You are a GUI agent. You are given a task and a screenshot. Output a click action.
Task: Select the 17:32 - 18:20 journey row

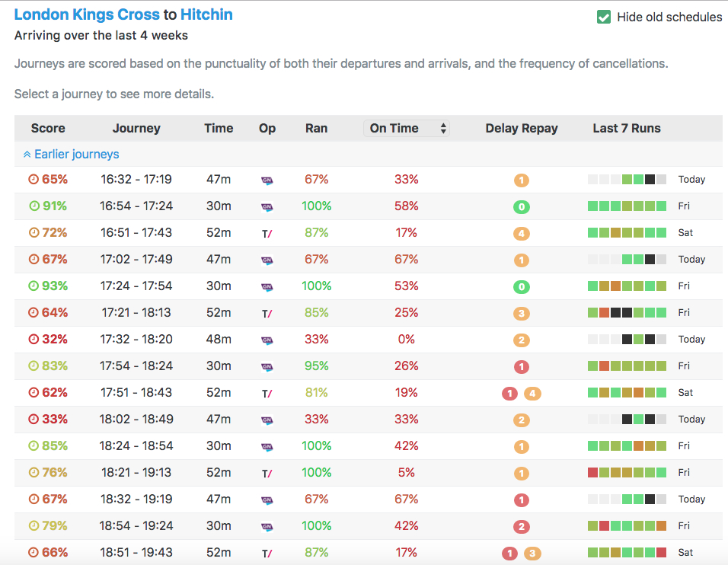(136, 339)
